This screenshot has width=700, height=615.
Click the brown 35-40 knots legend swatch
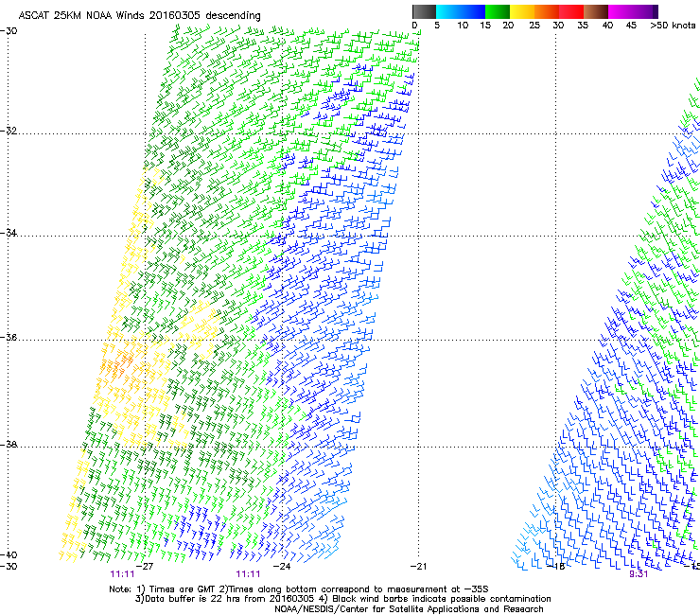[596, 11]
